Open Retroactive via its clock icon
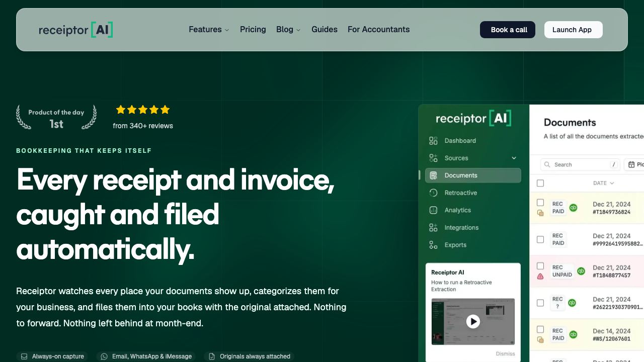644x362 pixels. (433, 193)
